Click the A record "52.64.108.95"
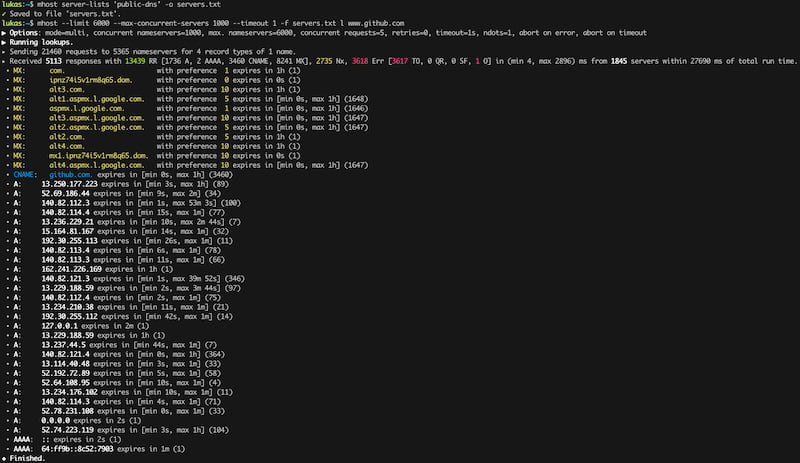This screenshot has width=800, height=463. 65,382
